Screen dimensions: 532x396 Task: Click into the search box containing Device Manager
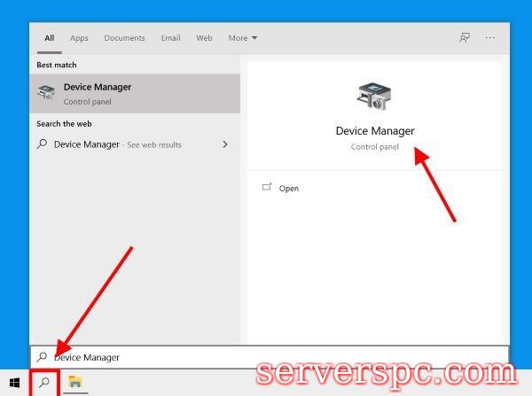pos(266,357)
